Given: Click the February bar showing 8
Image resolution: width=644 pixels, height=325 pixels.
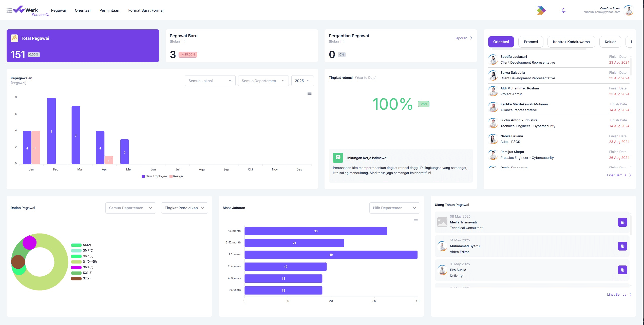Looking at the screenshot, I should point(51,131).
